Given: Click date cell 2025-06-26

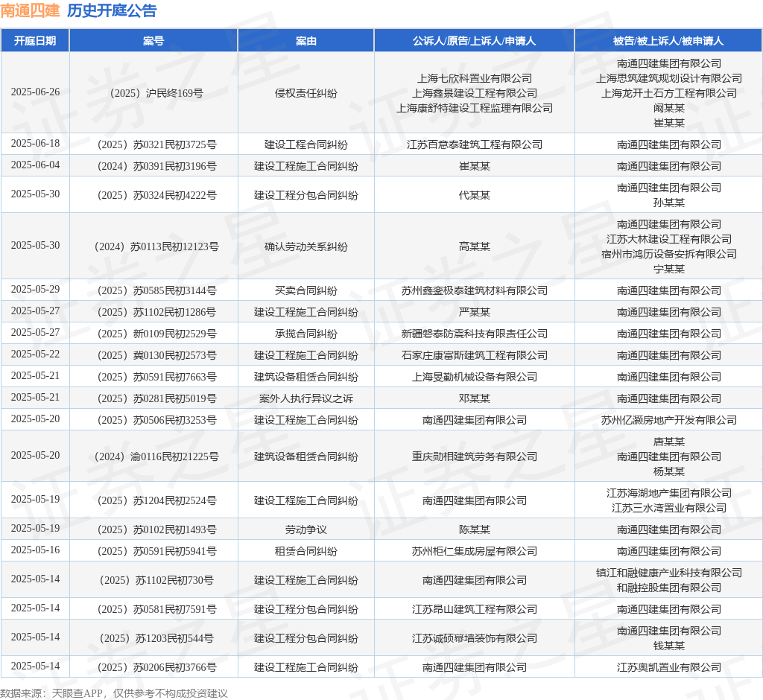Looking at the screenshot, I should click(35, 92).
